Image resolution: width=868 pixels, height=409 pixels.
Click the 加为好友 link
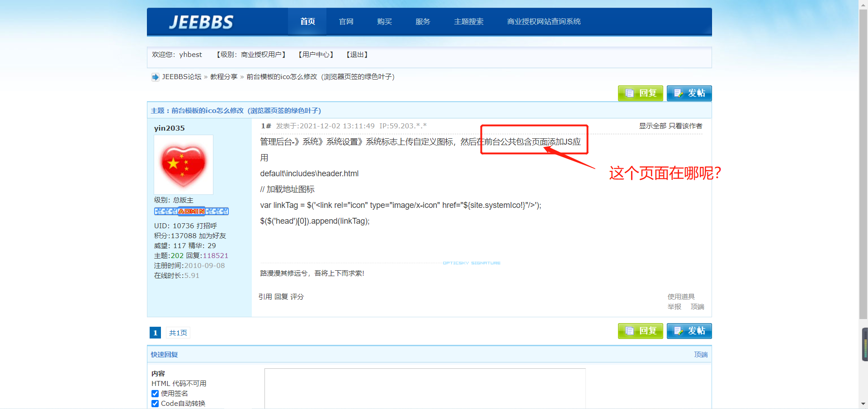click(x=212, y=236)
